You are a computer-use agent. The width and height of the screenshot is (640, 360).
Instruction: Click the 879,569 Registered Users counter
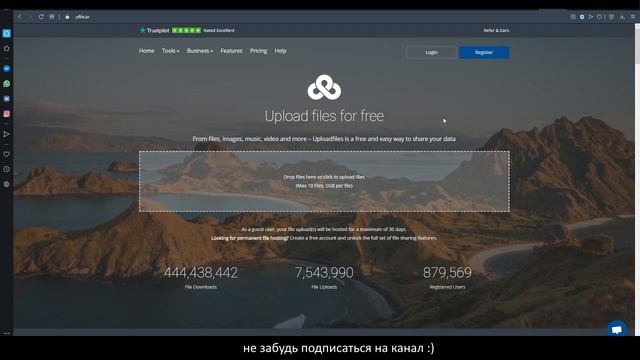tap(447, 278)
